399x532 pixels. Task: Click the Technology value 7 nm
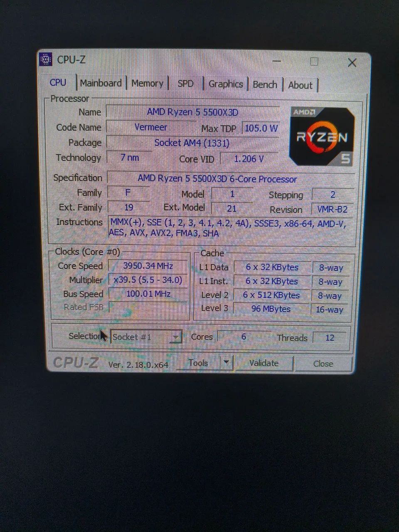pos(130,158)
